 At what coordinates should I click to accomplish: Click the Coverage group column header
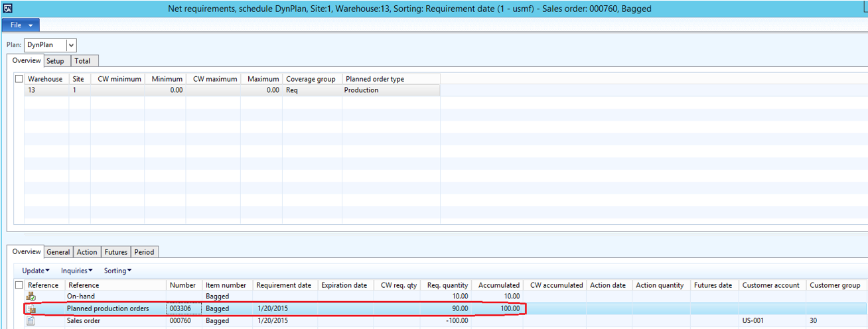(x=311, y=79)
